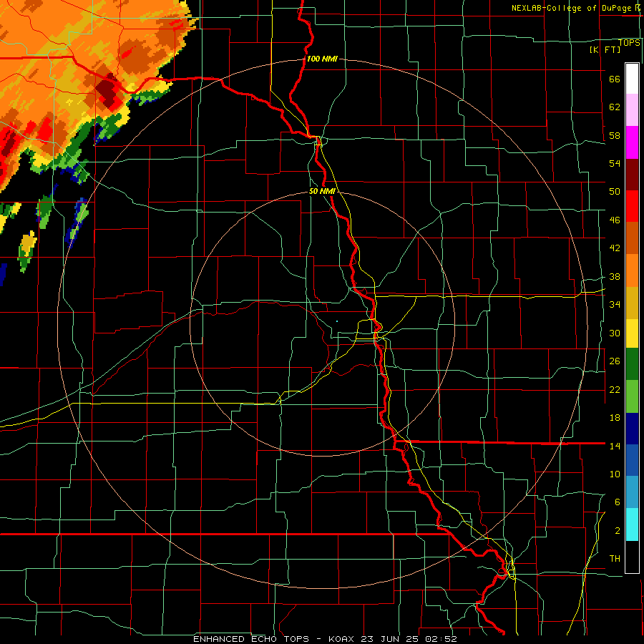Click the '2' legend value
644x644 pixels.
[618, 530]
